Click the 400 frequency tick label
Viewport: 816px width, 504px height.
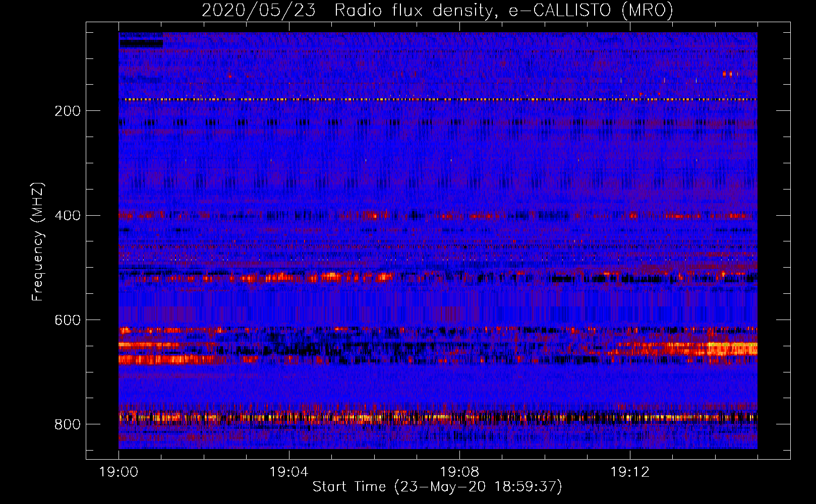68,216
